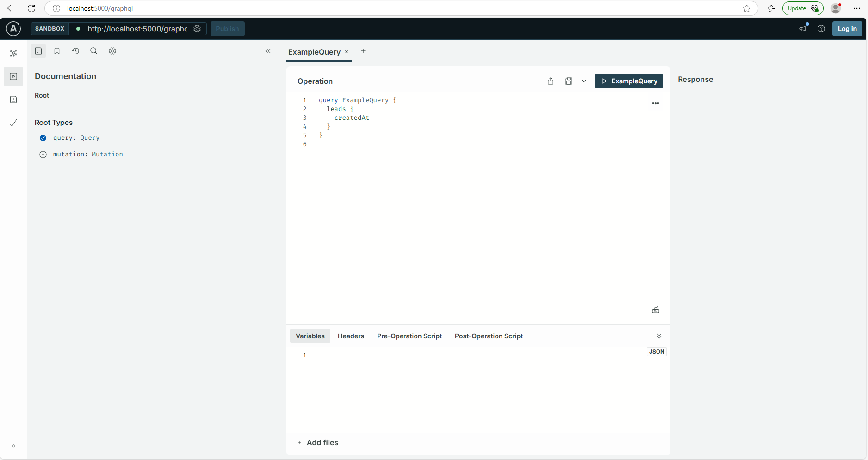The image size is (868, 460).
Task: Click the createdAt field in the query
Action: tap(352, 118)
